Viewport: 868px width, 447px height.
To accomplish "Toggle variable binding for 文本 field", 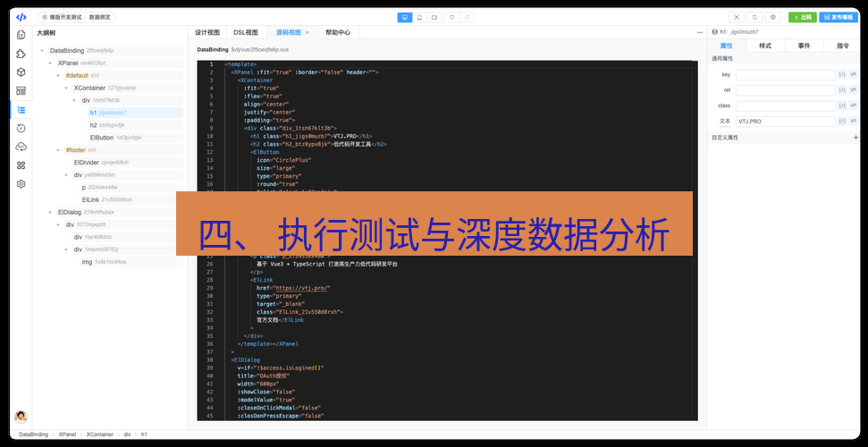I will [854, 121].
